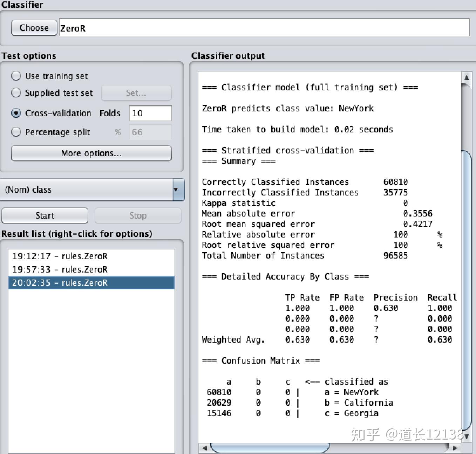Select the Cross-validation radio button
476x454 pixels.
click(16, 113)
